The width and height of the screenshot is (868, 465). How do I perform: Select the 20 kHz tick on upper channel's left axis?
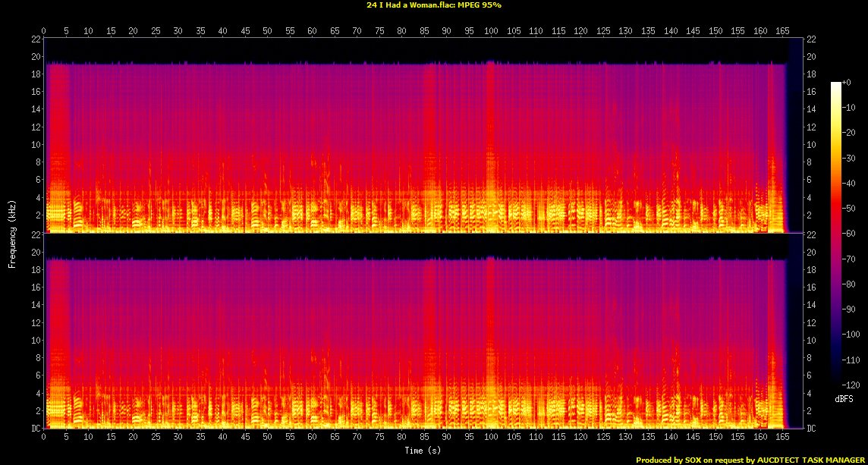[x=36, y=56]
